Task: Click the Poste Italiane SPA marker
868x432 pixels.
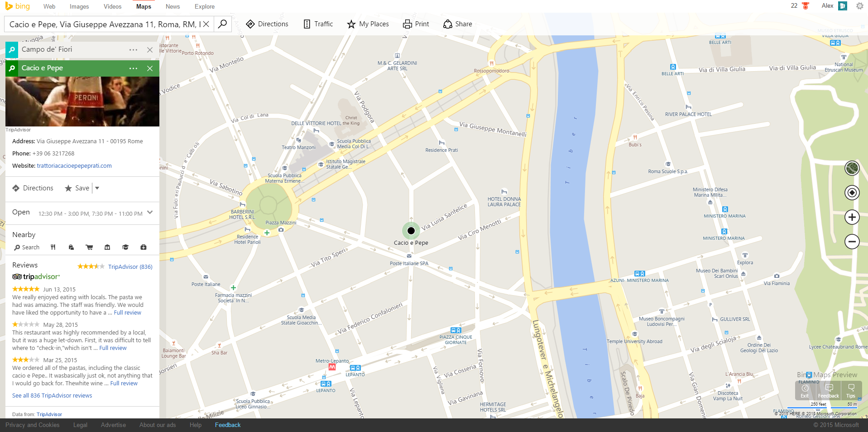Action: tap(409, 256)
